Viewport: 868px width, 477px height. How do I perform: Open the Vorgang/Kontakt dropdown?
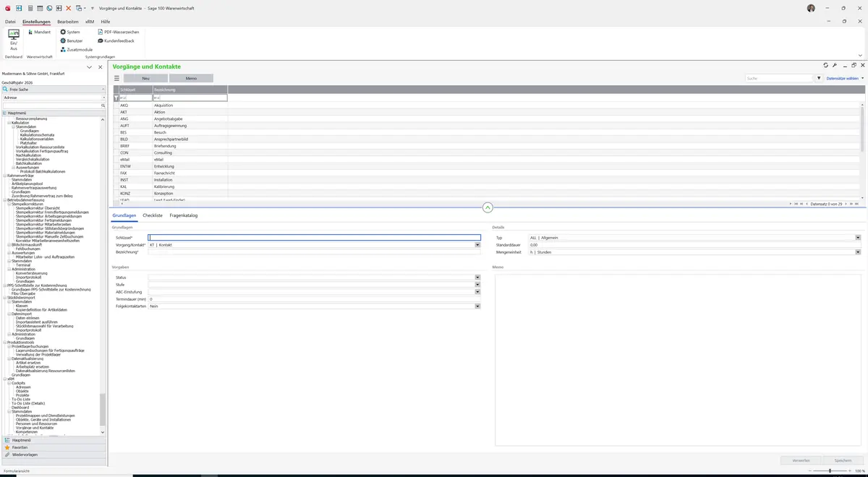click(477, 245)
